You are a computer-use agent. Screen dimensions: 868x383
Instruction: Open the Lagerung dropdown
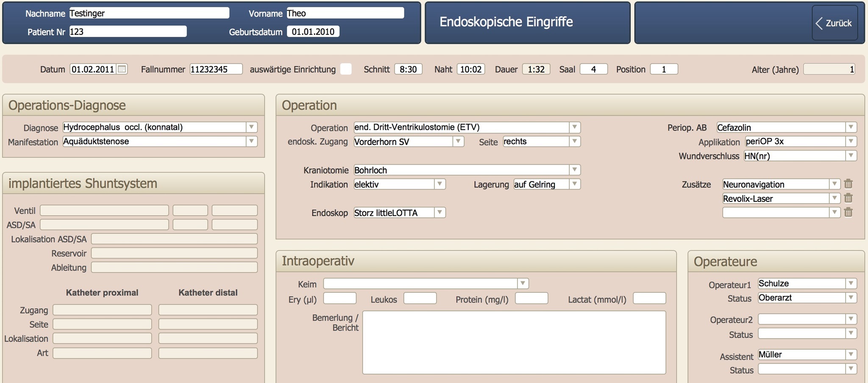tap(575, 184)
